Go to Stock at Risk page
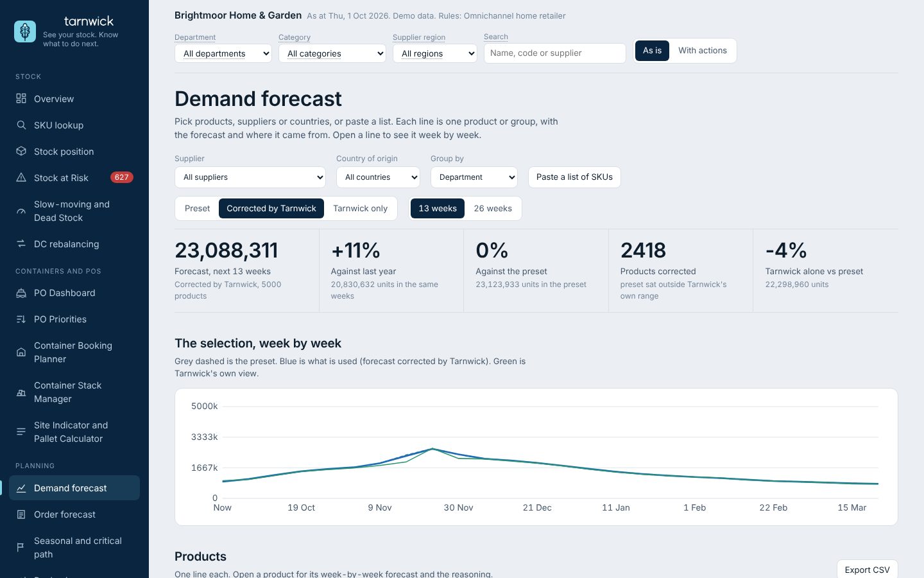Screen dimensions: 924x578 pos(74,177)
